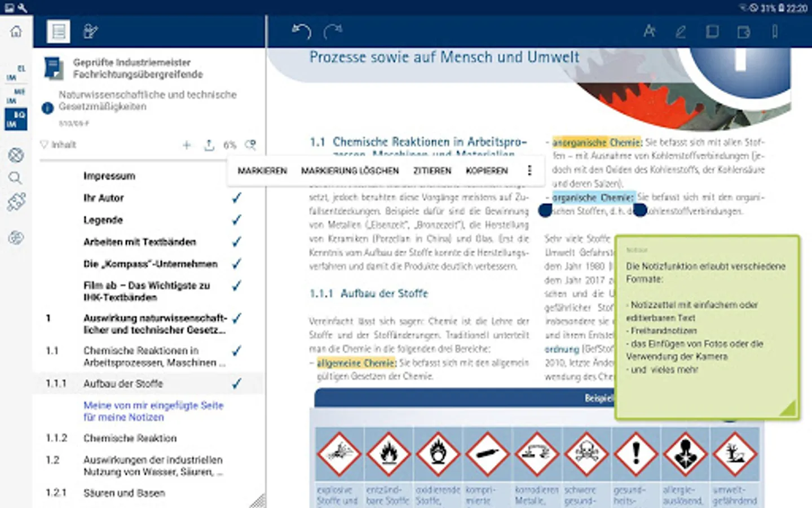Open Meine von mir eingefügte Seite link

pyautogui.click(x=153, y=411)
